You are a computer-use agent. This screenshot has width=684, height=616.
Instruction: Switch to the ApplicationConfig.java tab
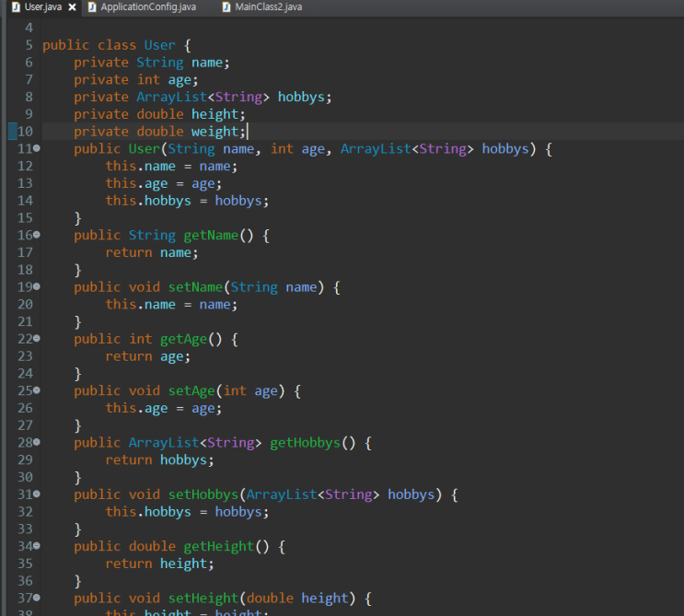(x=148, y=7)
